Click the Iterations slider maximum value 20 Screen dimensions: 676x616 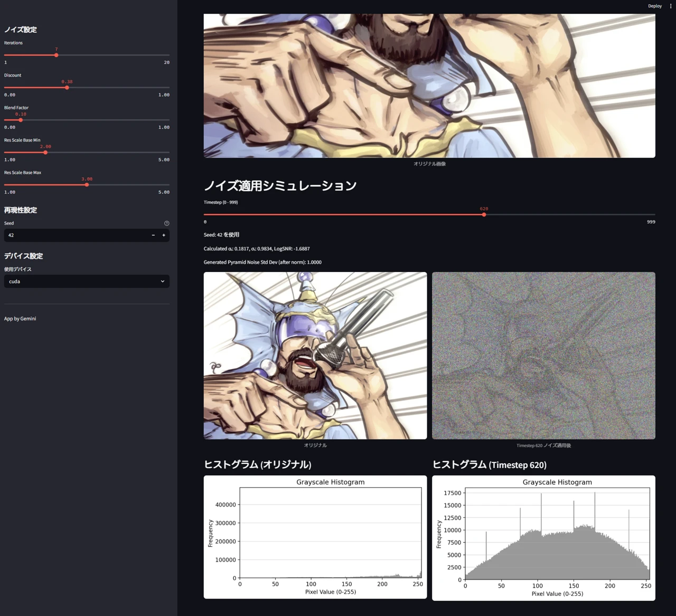pos(167,62)
